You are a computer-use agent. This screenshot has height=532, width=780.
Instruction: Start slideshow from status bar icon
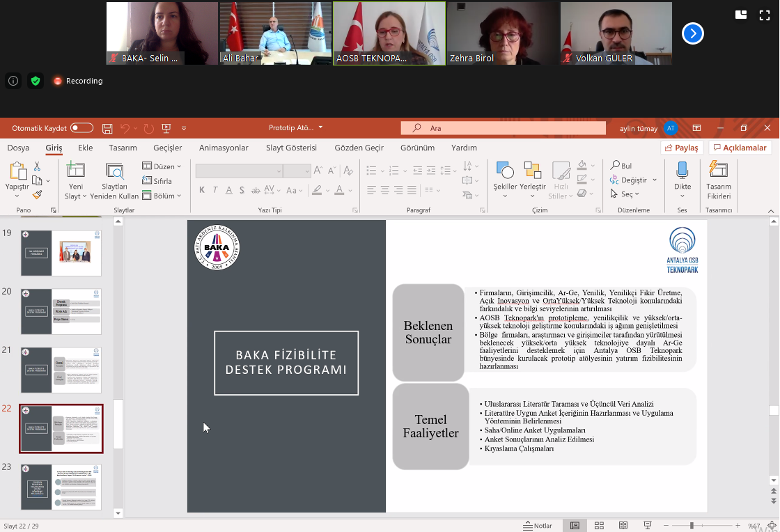point(647,526)
